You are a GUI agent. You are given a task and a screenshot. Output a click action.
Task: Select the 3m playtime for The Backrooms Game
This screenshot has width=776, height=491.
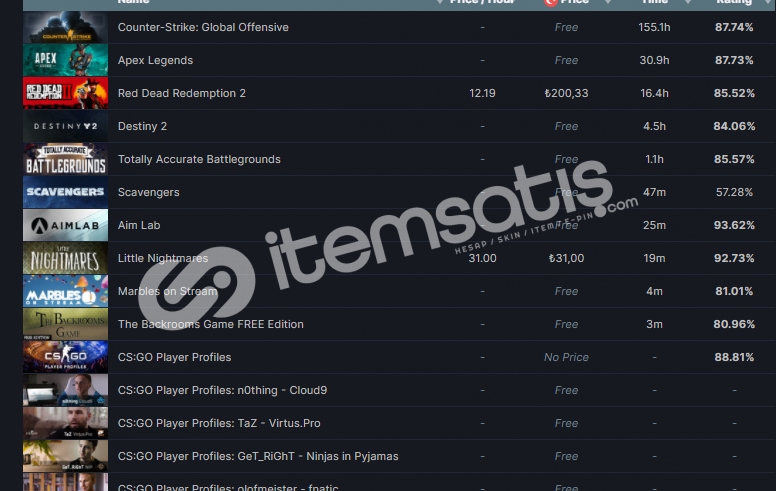pyautogui.click(x=654, y=324)
